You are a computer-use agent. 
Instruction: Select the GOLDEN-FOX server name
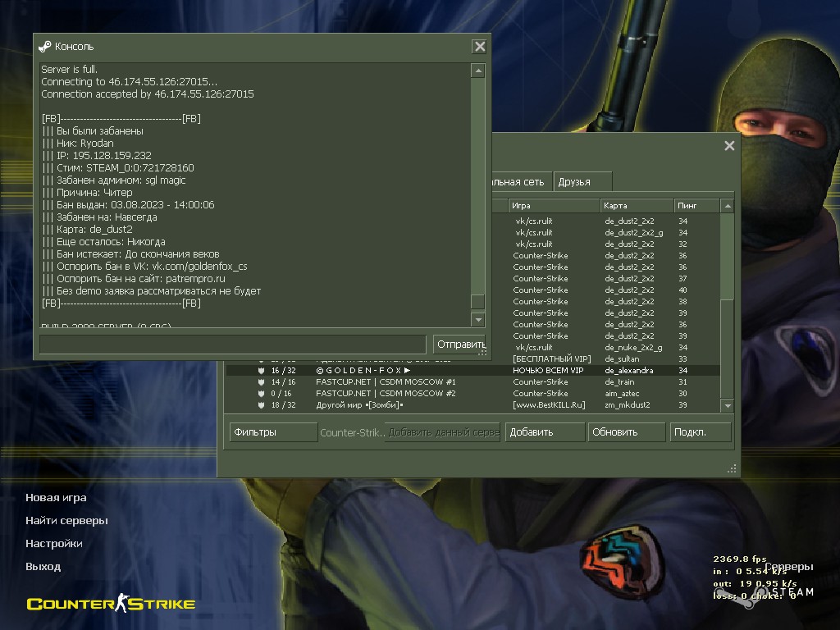363,371
